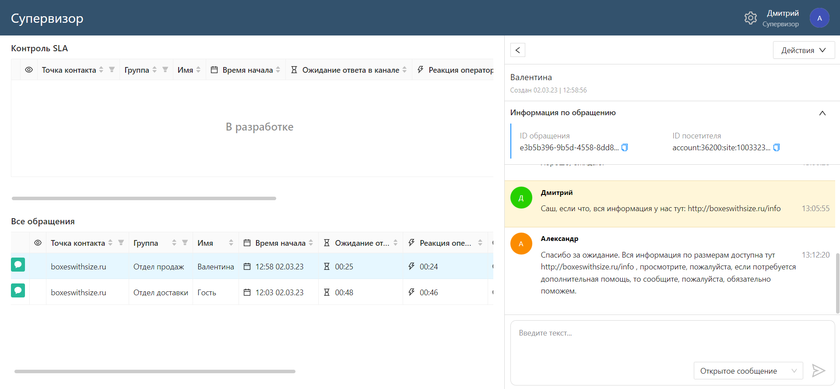The height and width of the screenshot is (389, 840).
Task: Click lightning icon next to 00:24
Action: (411, 266)
